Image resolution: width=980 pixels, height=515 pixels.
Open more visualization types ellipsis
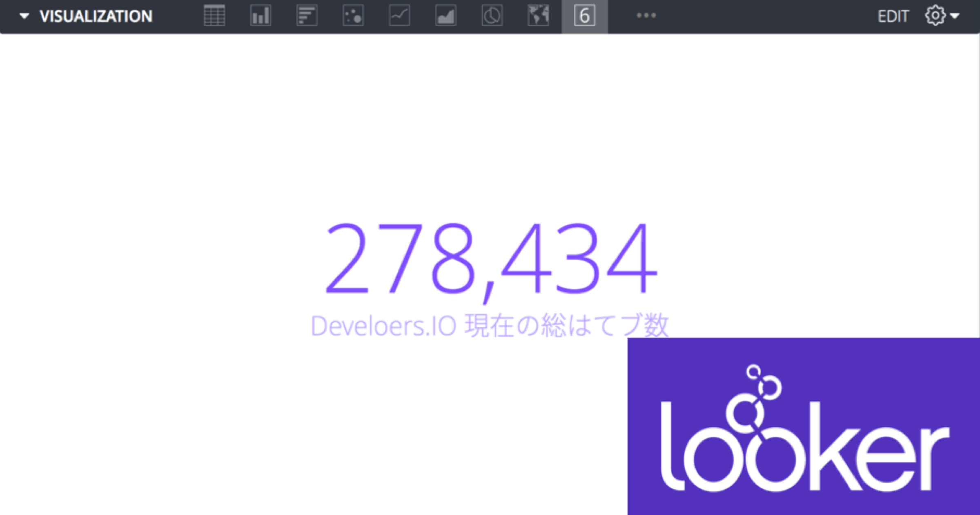[x=646, y=16]
